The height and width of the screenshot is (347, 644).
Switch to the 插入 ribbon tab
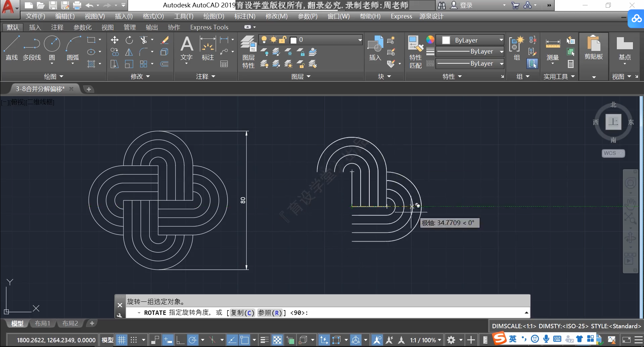[x=35, y=27]
